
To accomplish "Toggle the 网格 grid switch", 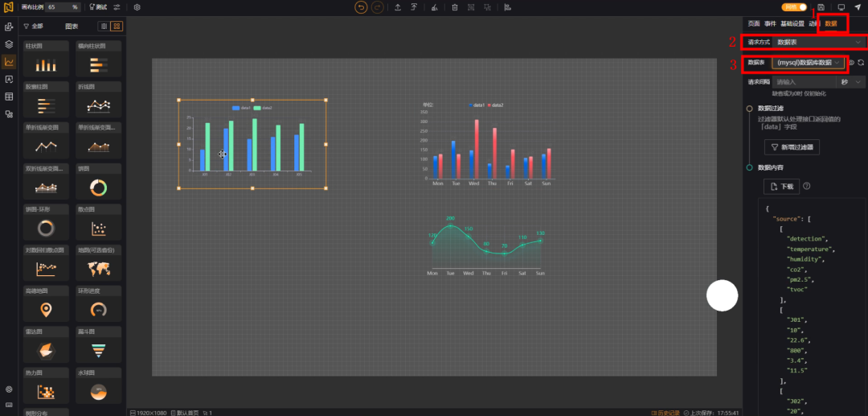I will (794, 7).
